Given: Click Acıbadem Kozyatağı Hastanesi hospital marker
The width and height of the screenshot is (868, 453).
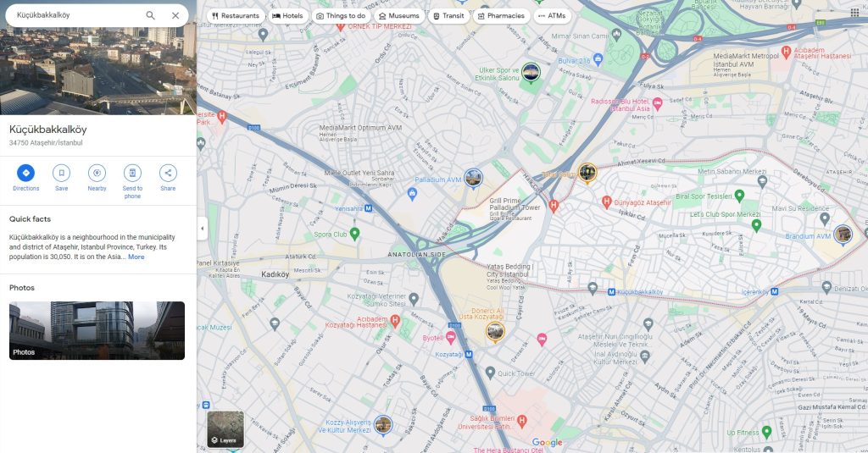Looking at the screenshot, I should pyautogui.click(x=395, y=320).
